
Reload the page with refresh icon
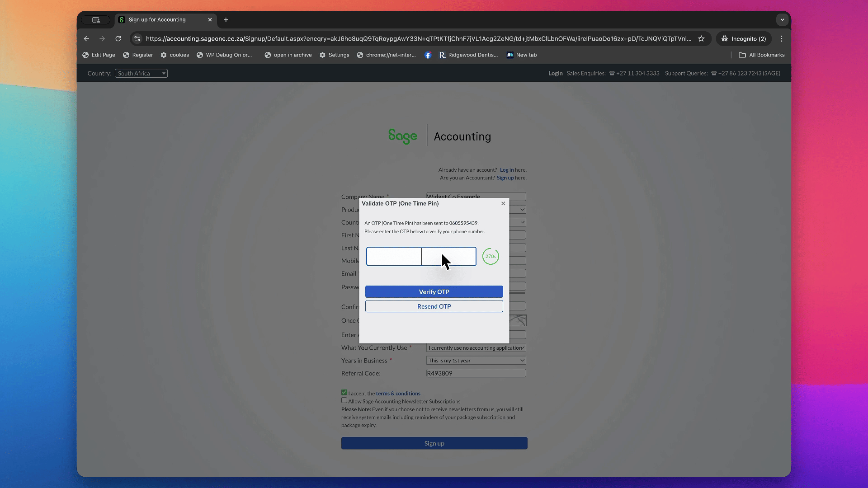(118, 39)
